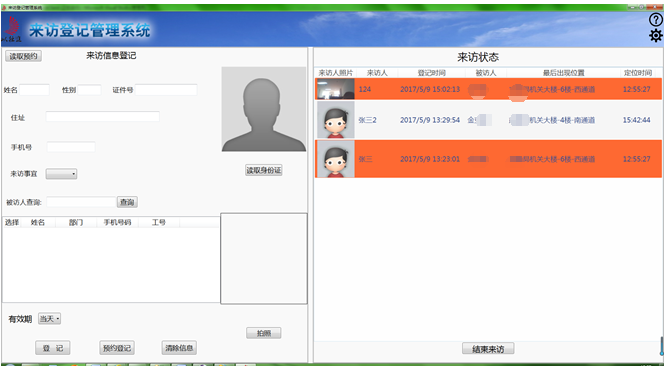
Task: Click the 来访人 column header
Action: click(377, 73)
